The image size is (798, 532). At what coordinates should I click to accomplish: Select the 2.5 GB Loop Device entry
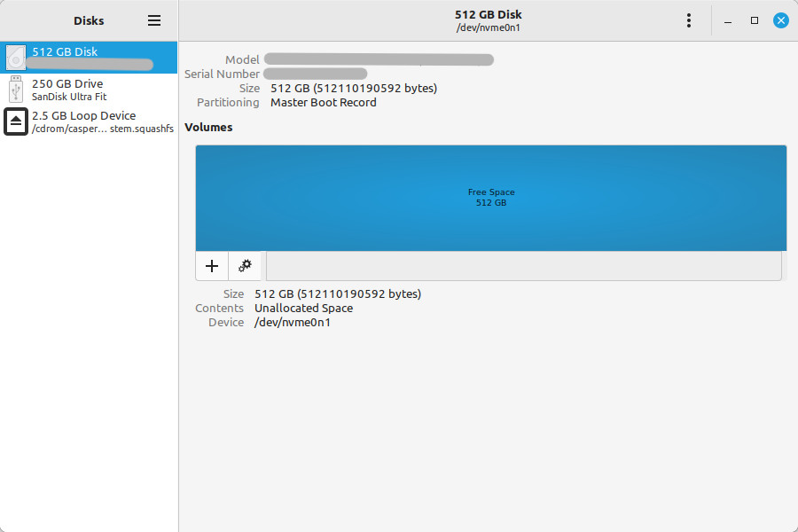tap(89, 121)
